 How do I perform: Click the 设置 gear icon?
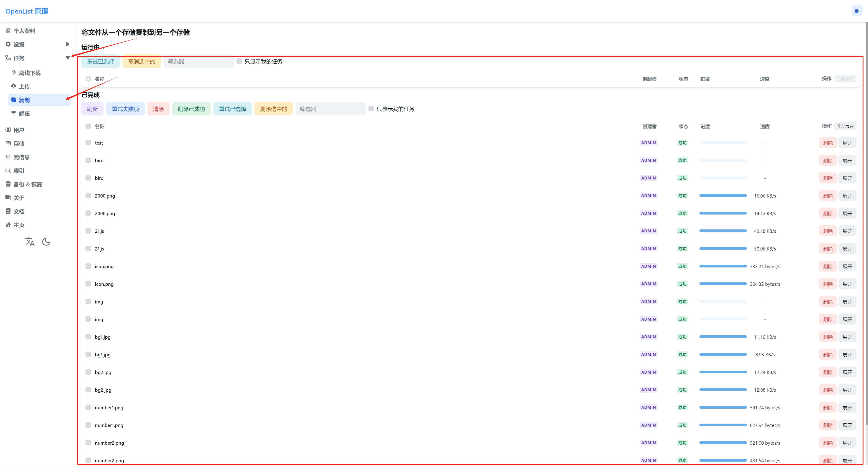pyautogui.click(x=8, y=44)
